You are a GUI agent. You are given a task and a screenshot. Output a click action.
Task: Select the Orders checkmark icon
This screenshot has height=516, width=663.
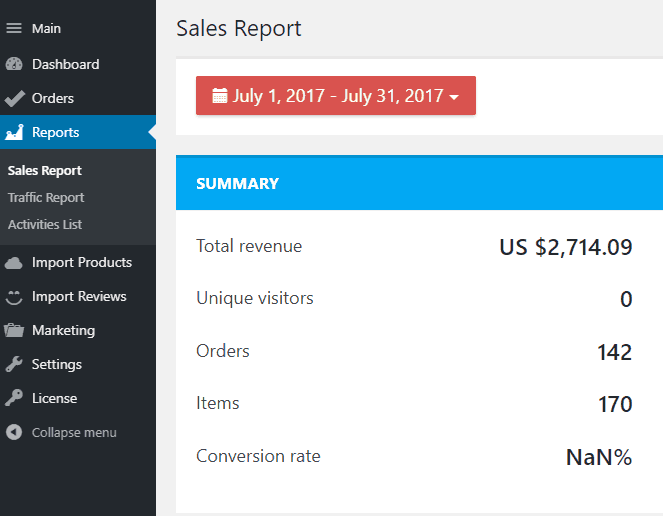point(14,98)
